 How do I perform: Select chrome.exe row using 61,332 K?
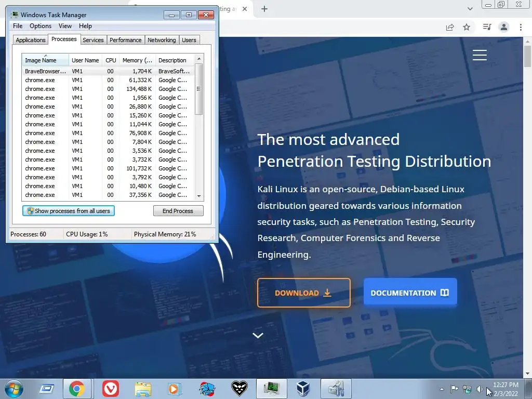point(108,80)
